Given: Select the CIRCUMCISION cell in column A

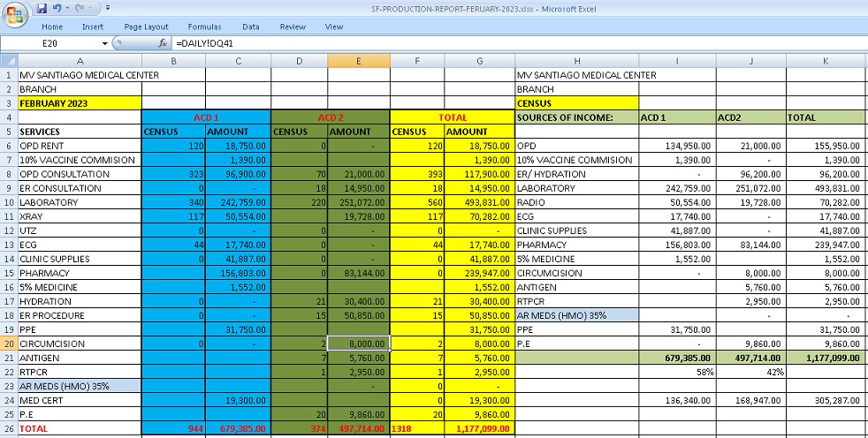Looking at the screenshot, I should [x=80, y=344].
